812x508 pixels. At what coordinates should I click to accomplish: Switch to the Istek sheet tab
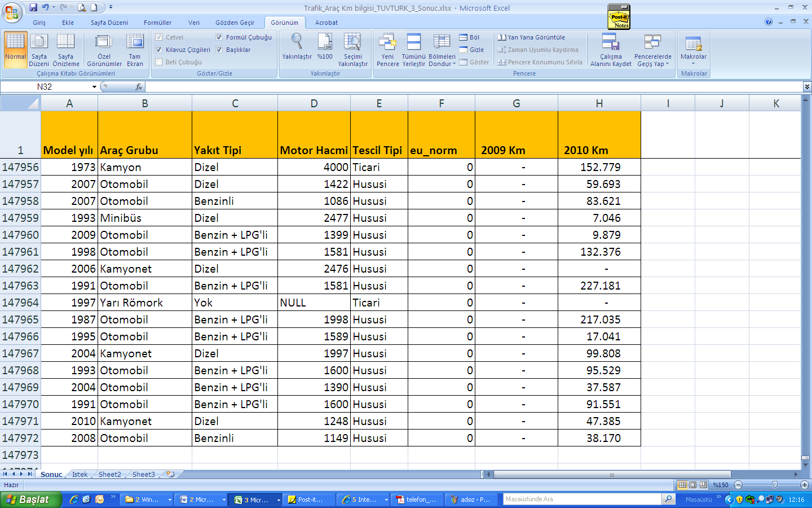pos(80,474)
